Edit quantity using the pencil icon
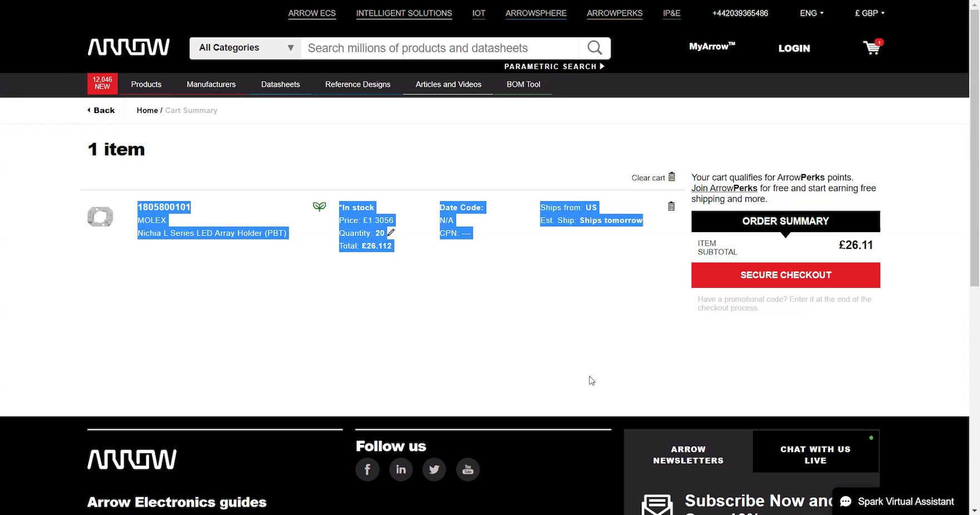 [391, 233]
